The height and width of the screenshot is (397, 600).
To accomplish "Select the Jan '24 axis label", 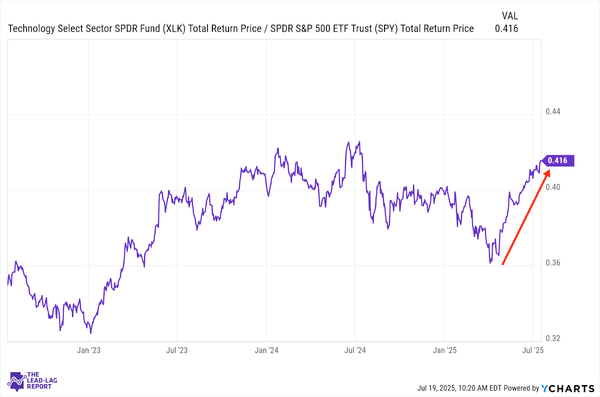I will click(266, 350).
